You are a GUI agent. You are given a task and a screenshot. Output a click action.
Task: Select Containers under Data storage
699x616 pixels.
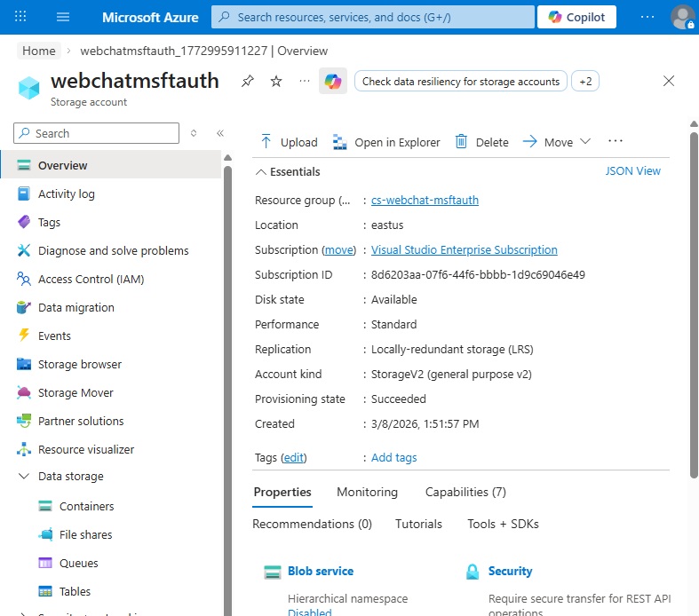coord(86,506)
